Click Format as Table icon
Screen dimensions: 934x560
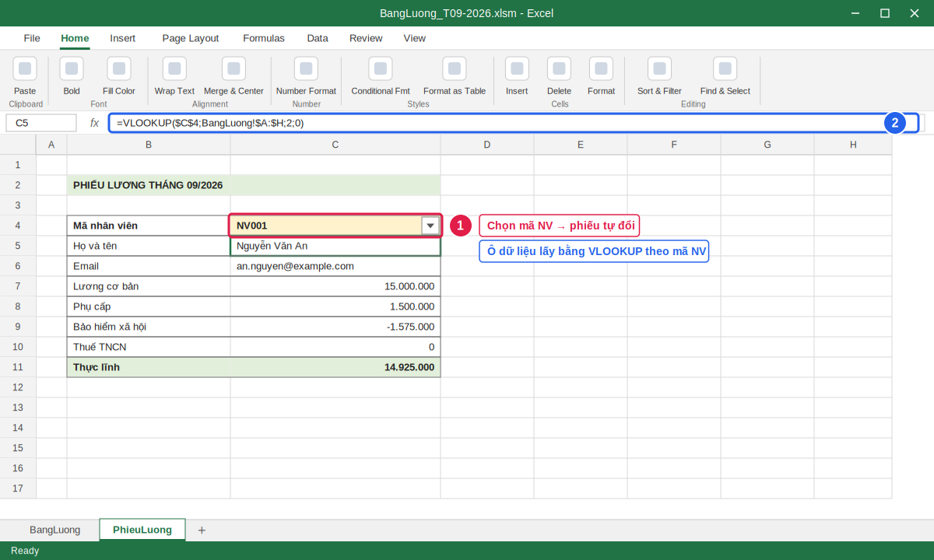coord(455,68)
